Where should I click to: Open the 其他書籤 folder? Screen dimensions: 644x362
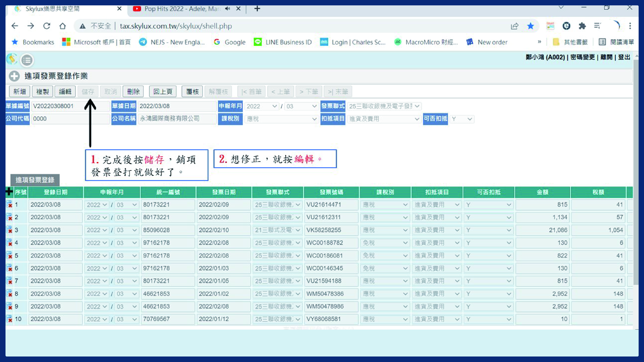point(570,42)
